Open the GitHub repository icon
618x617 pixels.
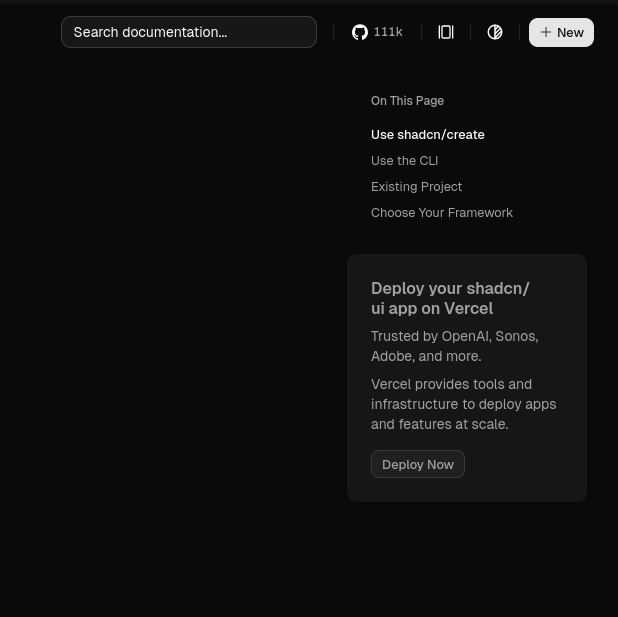coord(359,32)
